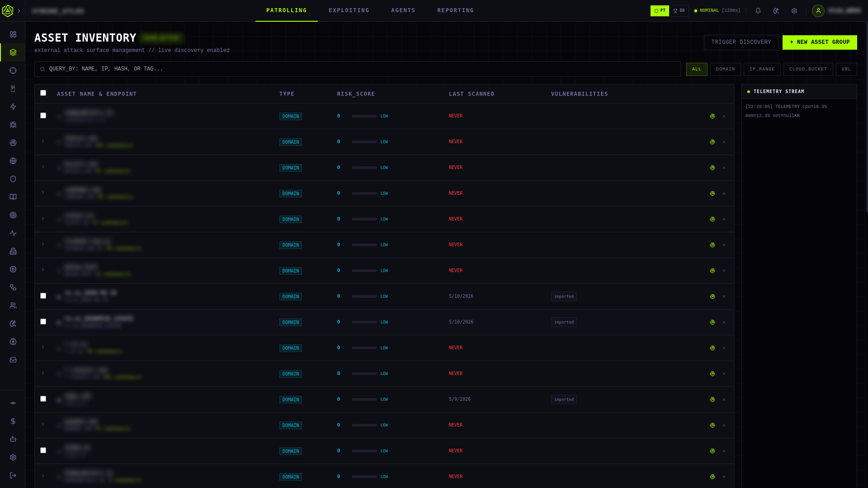The width and height of the screenshot is (868, 488).
Task: Open the shield icon in the sidebar
Action: pyautogui.click(x=13, y=179)
